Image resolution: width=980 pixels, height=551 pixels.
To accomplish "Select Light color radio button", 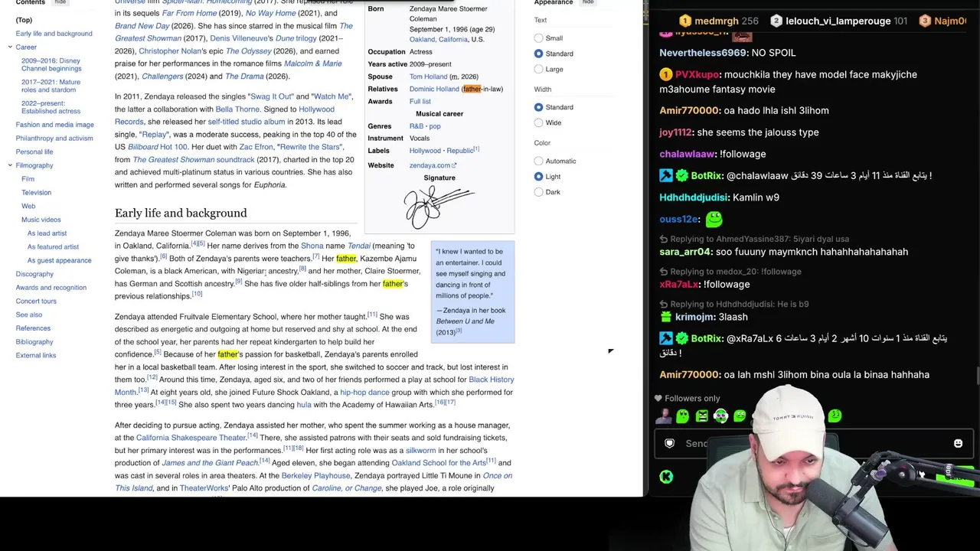I will [539, 177].
